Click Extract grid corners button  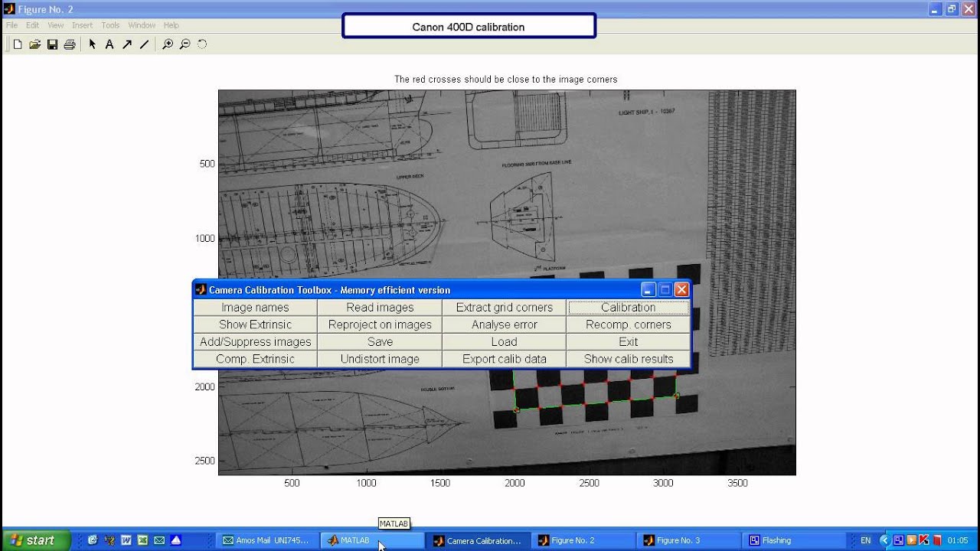(x=505, y=308)
